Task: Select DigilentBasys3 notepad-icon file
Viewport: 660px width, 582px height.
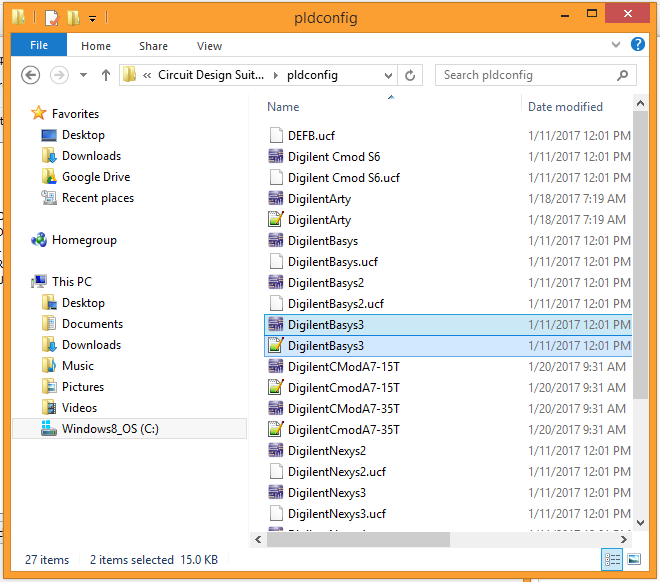Action: [276, 345]
